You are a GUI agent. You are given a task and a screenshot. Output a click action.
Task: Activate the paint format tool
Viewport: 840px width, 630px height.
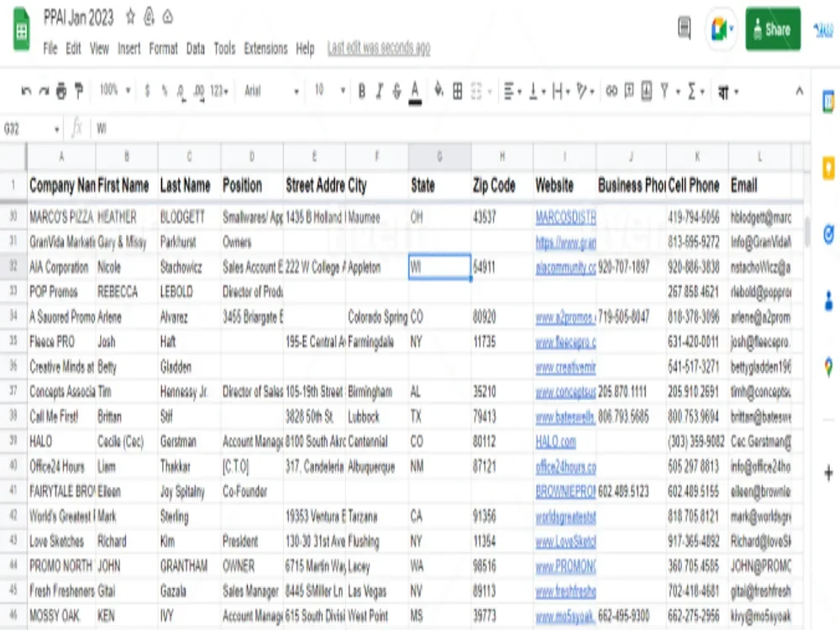click(x=79, y=91)
